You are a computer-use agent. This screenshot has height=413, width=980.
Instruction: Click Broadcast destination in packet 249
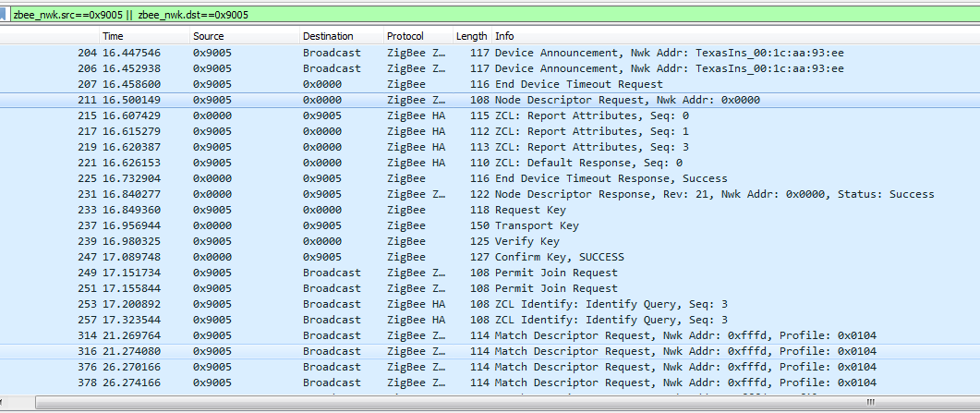(332, 273)
